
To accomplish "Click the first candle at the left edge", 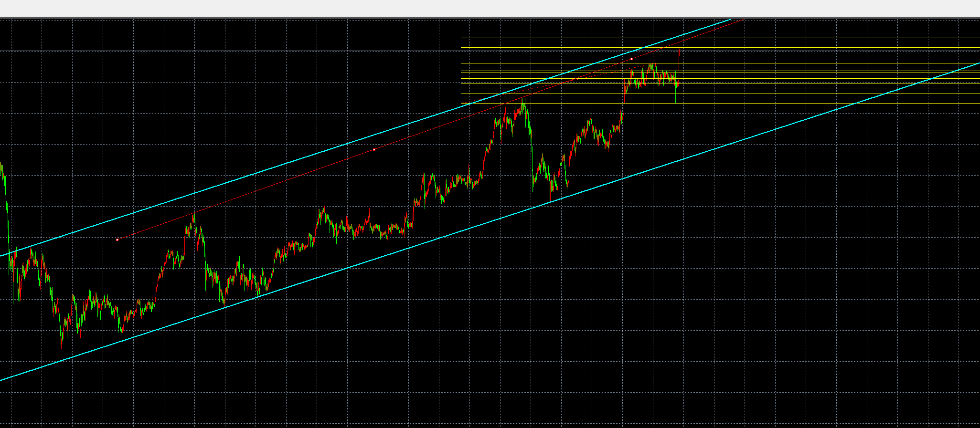I will coord(1,168).
